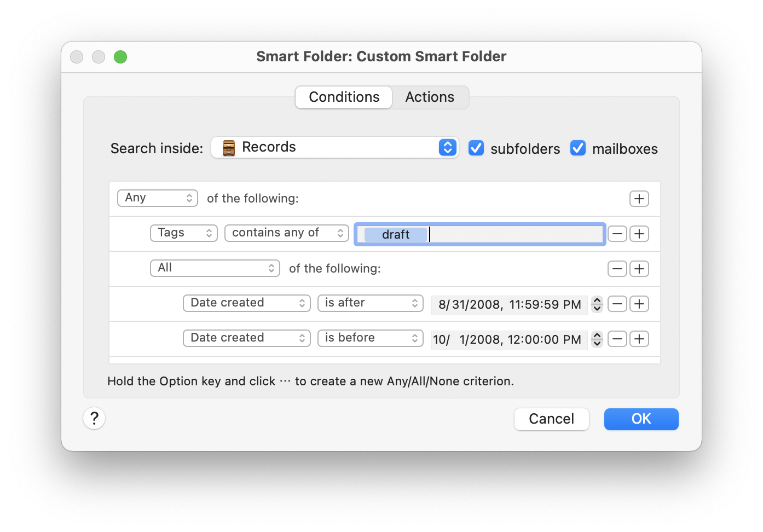Open the nested All criterion dropdown
The height and width of the screenshot is (532, 763).
click(215, 268)
